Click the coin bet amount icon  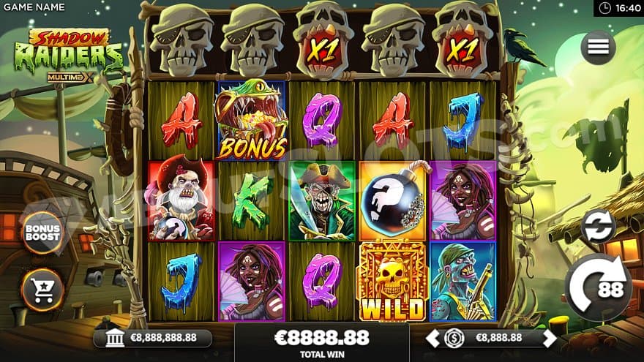454,339
